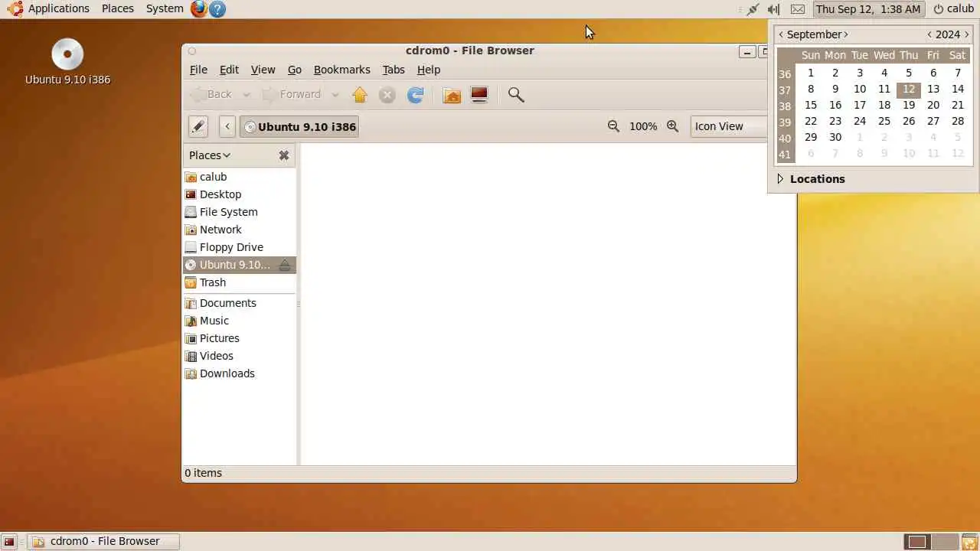Open the Bookmarks menu

pos(341,70)
